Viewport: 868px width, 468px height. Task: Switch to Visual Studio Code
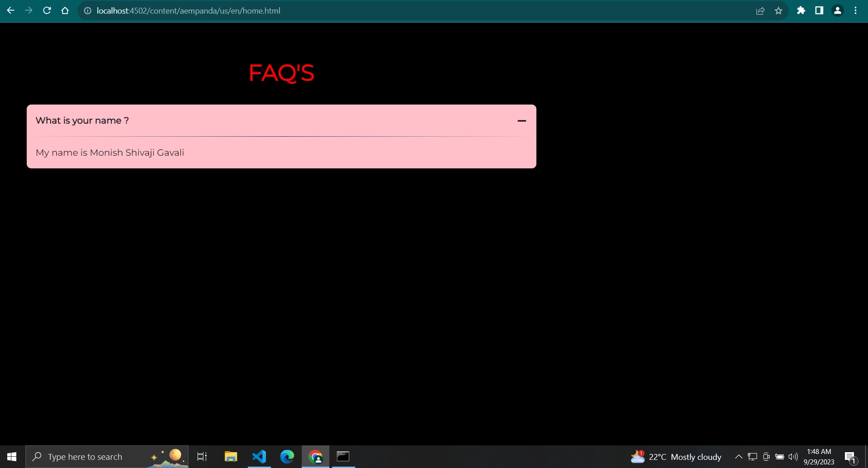coord(259,457)
